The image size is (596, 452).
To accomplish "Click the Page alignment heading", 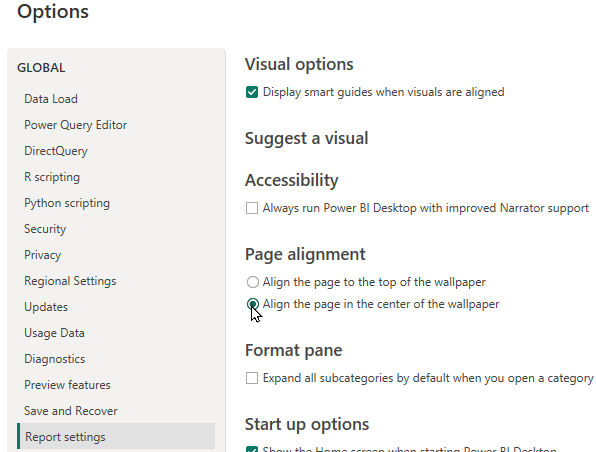I will (305, 254).
